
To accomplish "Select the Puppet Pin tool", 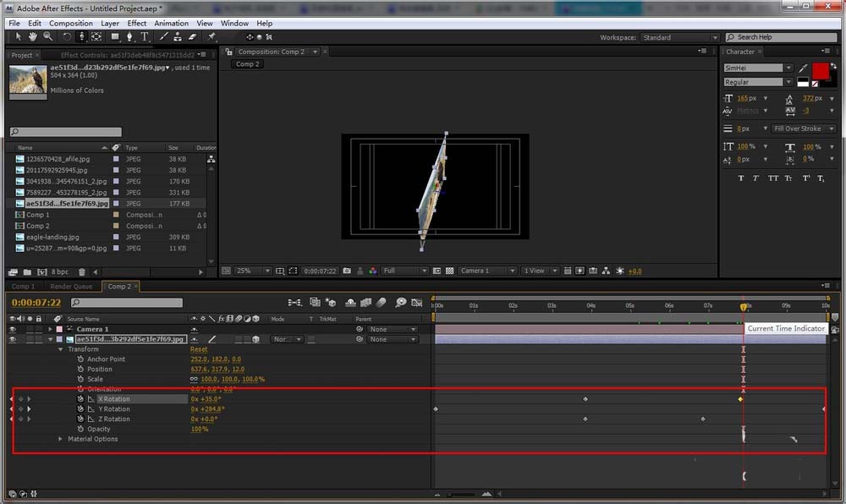I will click(x=213, y=36).
